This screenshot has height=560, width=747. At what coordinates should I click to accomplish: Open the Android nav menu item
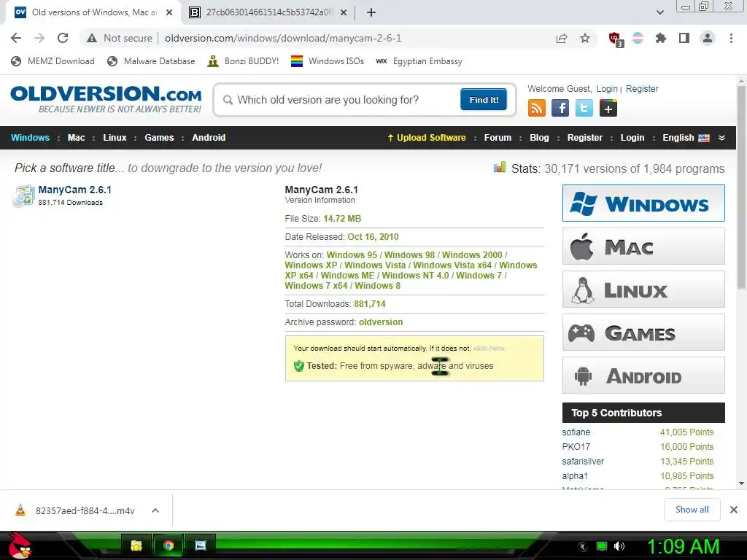(209, 138)
